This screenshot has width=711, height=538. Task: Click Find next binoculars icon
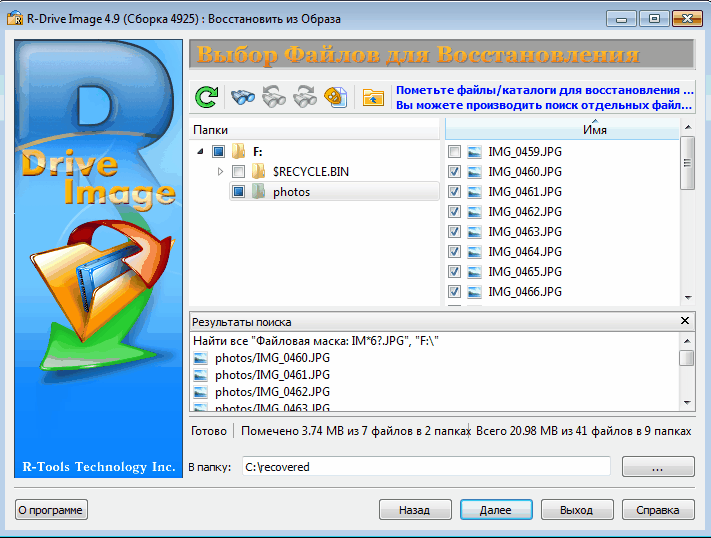click(x=305, y=97)
